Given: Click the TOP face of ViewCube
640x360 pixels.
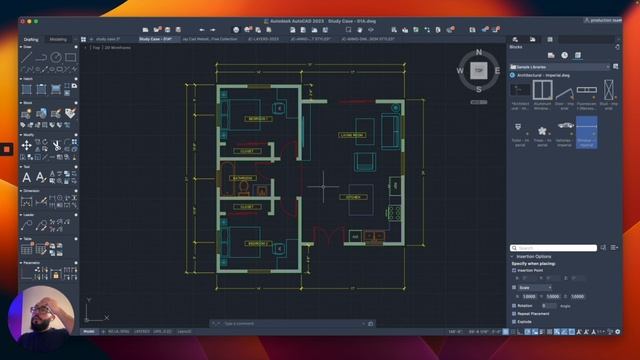Looking at the screenshot, I should [479, 71].
